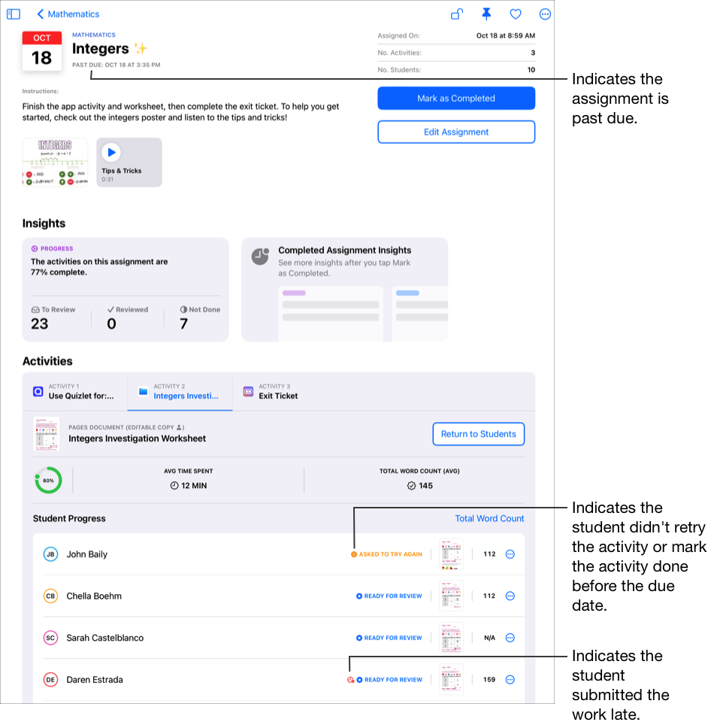
Task: Open the Progress insights card
Action: 126,290
